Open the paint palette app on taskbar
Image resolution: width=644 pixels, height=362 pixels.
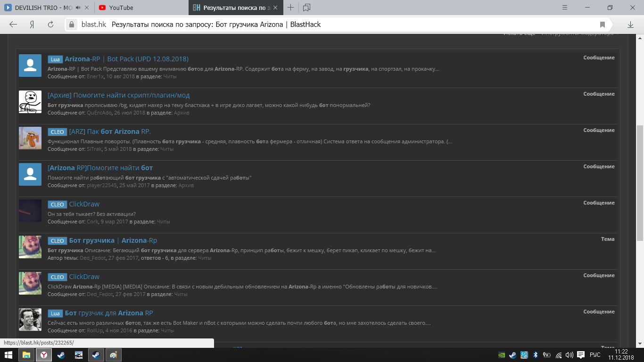pyautogui.click(x=113, y=355)
